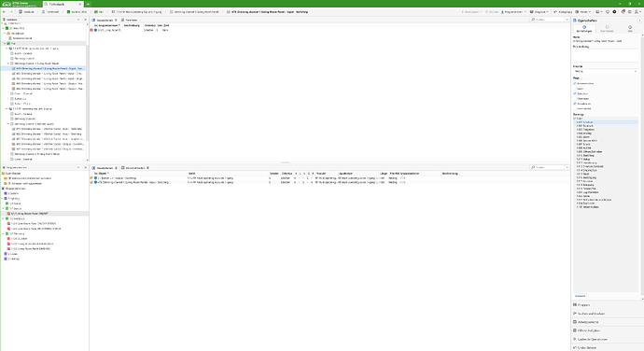Screen dimensions: 644x351
Task: Toggle the Schreiben flag checkbox
Action: click(x=575, y=93)
